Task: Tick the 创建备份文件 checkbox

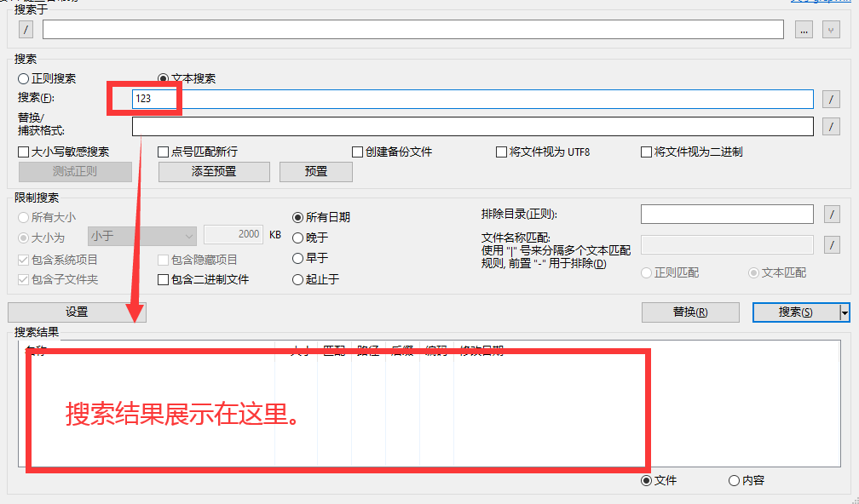Action: (359, 152)
